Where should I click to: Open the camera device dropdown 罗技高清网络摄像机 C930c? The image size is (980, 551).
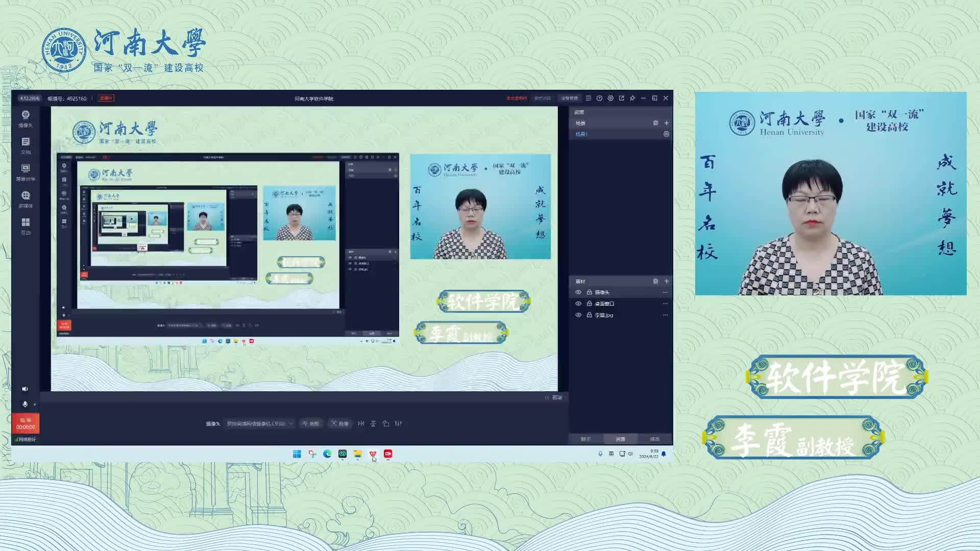(260, 423)
